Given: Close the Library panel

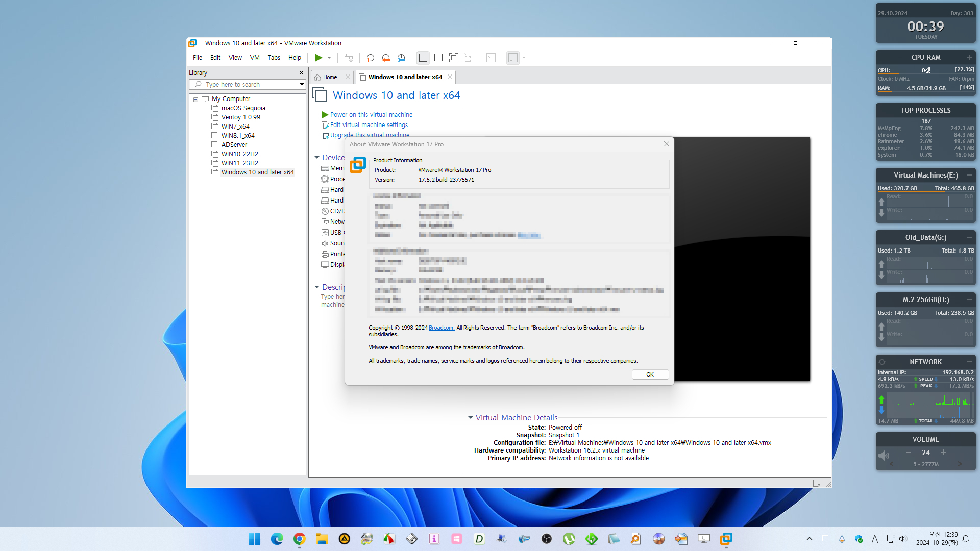Looking at the screenshot, I should [301, 73].
